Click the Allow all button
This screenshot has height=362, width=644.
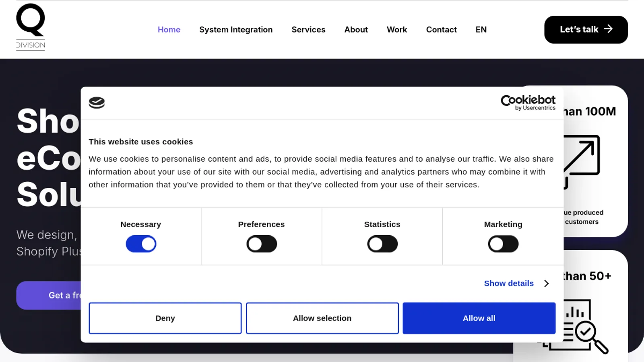[x=479, y=318]
